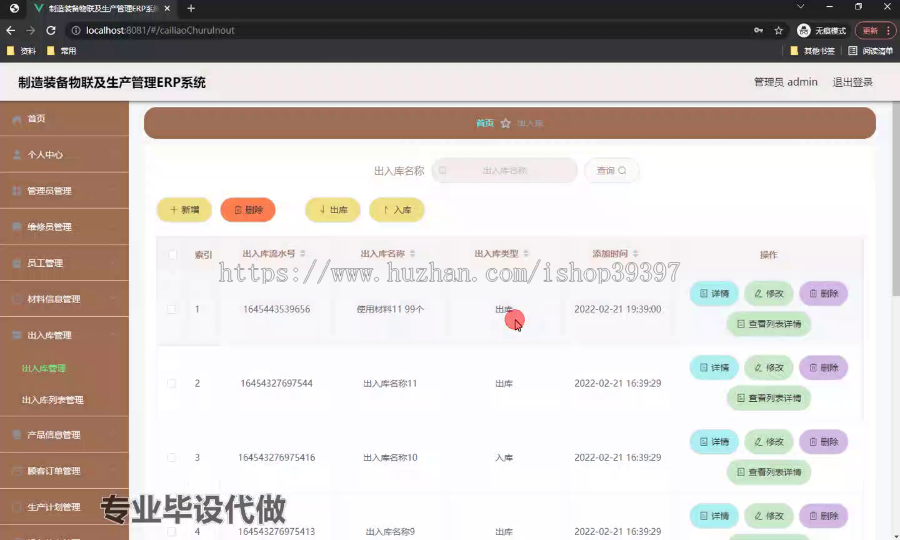
Task: Open the 常用 bookmarks folder
Action: point(61,51)
